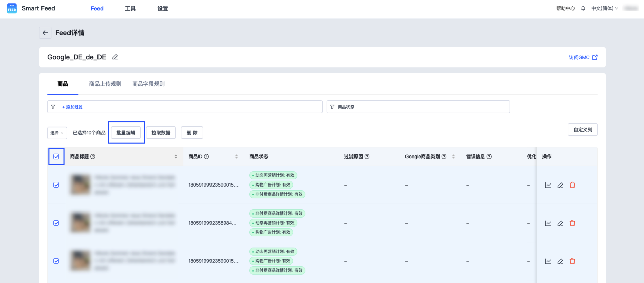
Task: Toggle the second product row checkbox
Action: 56,223
